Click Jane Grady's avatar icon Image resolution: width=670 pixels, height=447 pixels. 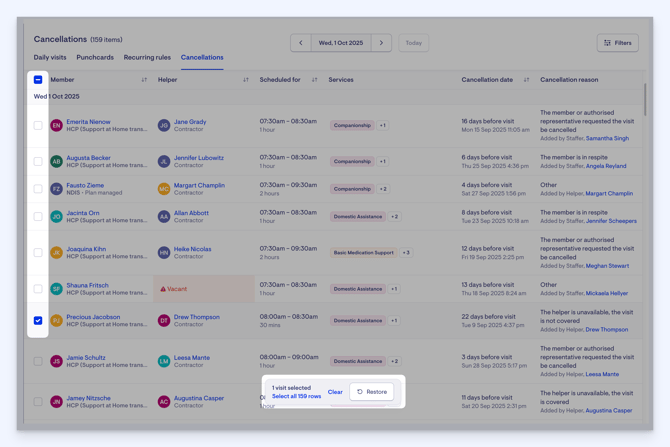(164, 126)
